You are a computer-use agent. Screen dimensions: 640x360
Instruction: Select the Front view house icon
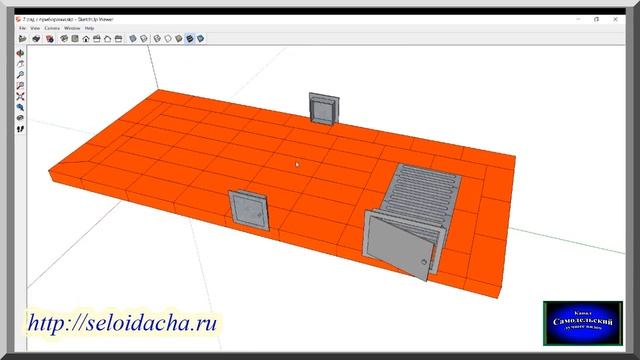pos(86,39)
